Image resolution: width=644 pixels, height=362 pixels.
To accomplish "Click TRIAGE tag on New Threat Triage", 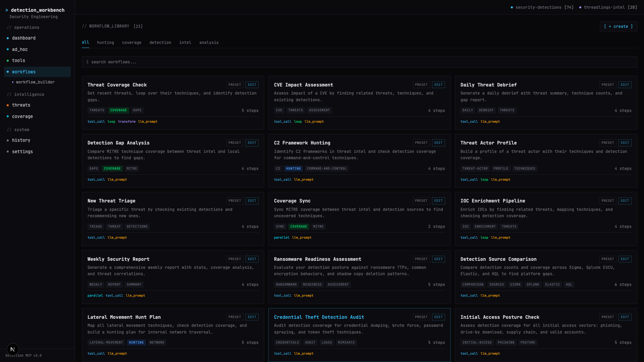I will [96, 227].
